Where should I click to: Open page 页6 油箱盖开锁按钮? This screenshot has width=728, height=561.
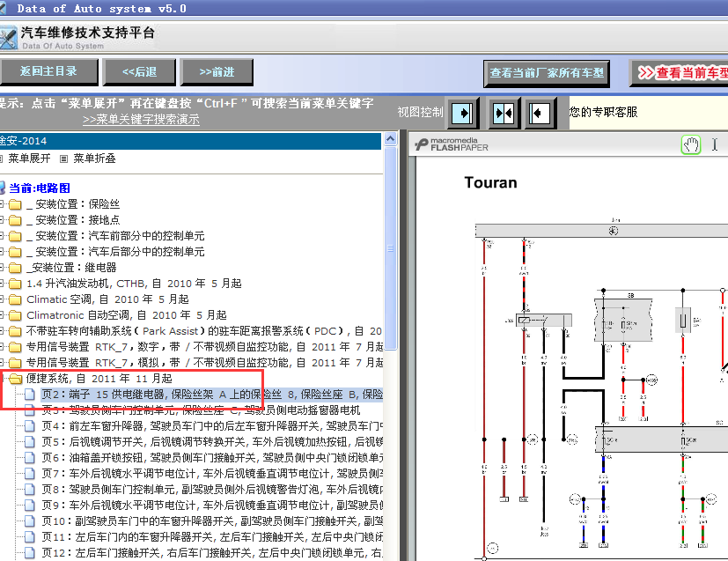[x=212, y=457]
